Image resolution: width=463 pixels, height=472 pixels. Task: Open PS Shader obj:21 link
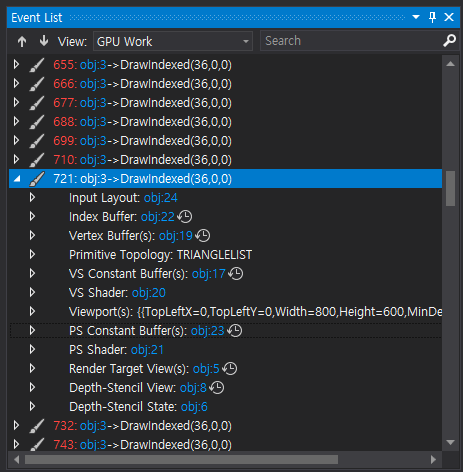tap(147, 350)
